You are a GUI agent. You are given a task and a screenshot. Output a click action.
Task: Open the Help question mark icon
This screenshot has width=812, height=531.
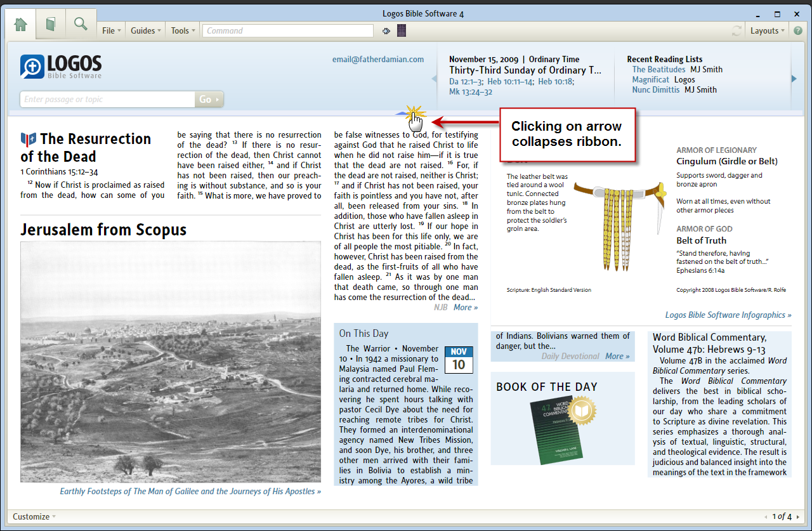(x=798, y=30)
